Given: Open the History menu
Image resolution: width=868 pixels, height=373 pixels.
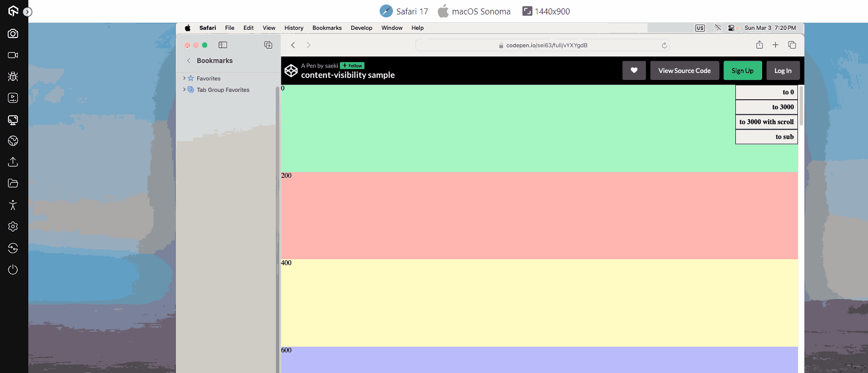Looking at the screenshot, I should tap(294, 28).
